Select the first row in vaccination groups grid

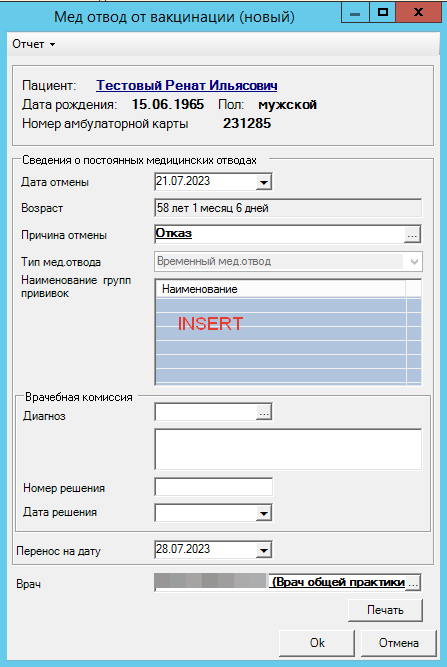pyautogui.click(x=281, y=305)
